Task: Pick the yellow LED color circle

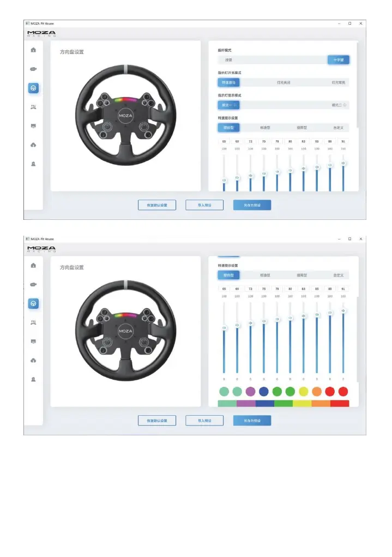Action: pos(304,392)
